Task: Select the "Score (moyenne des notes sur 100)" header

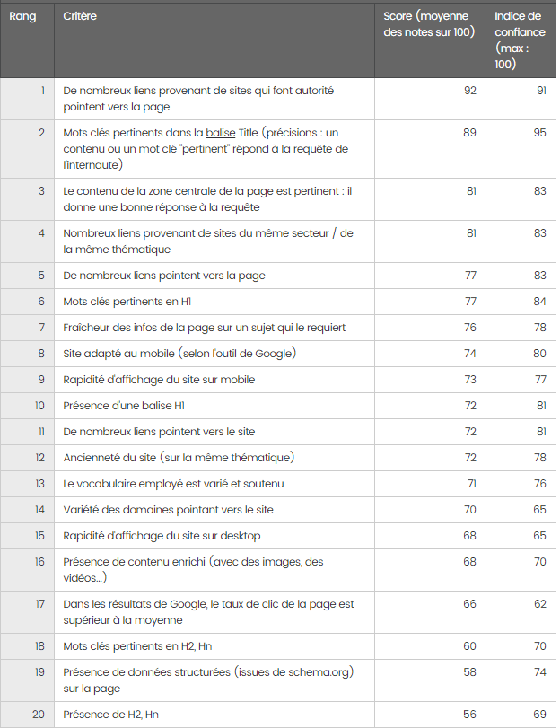Action: point(428,24)
